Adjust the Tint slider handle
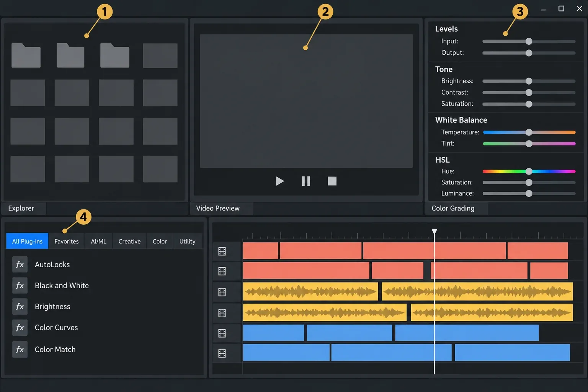The height and width of the screenshot is (392, 588). click(529, 144)
